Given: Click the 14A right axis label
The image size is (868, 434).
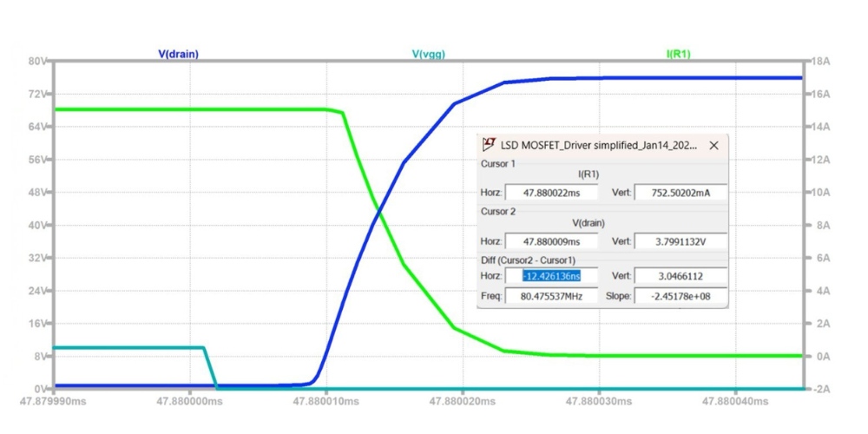Looking at the screenshot, I should tap(820, 127).
